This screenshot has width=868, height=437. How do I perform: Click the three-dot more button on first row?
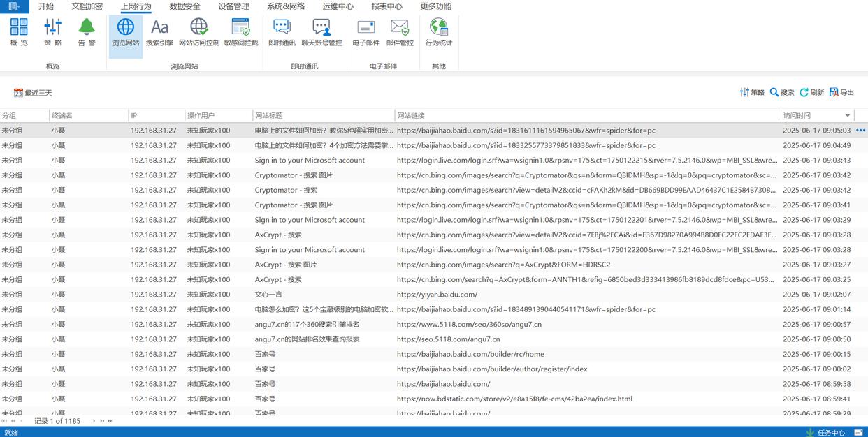pos(860,131)
